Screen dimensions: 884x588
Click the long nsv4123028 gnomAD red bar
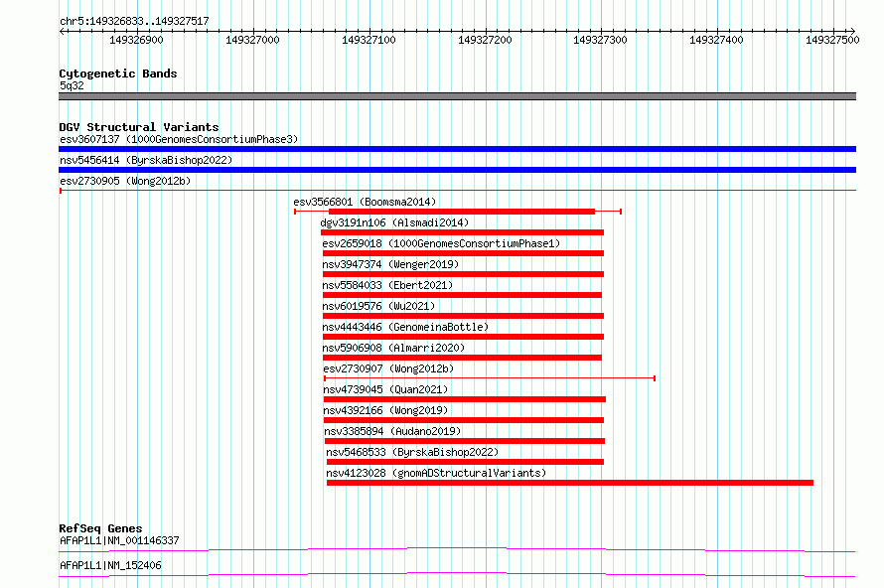click(x=570, y=483)
